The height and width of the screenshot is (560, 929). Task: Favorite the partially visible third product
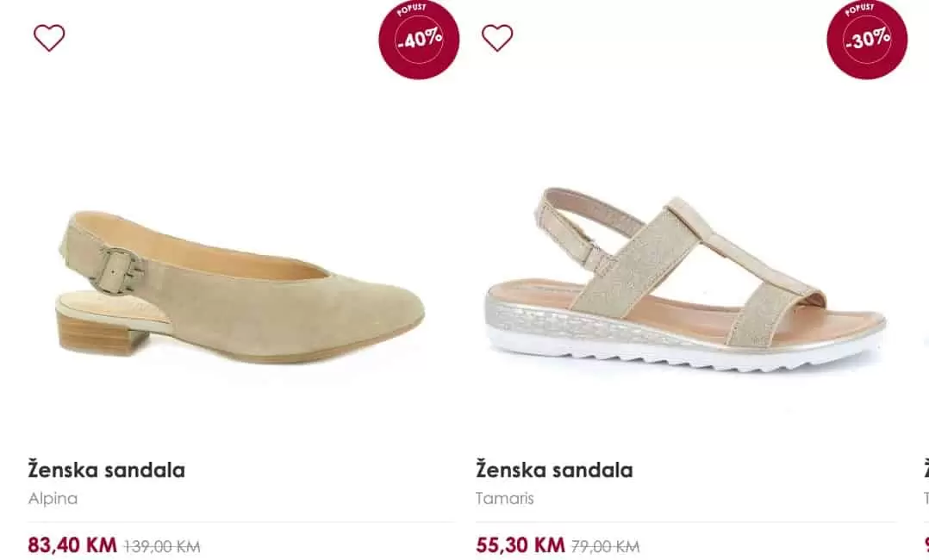pyautogui.click(x=926, y=38)
